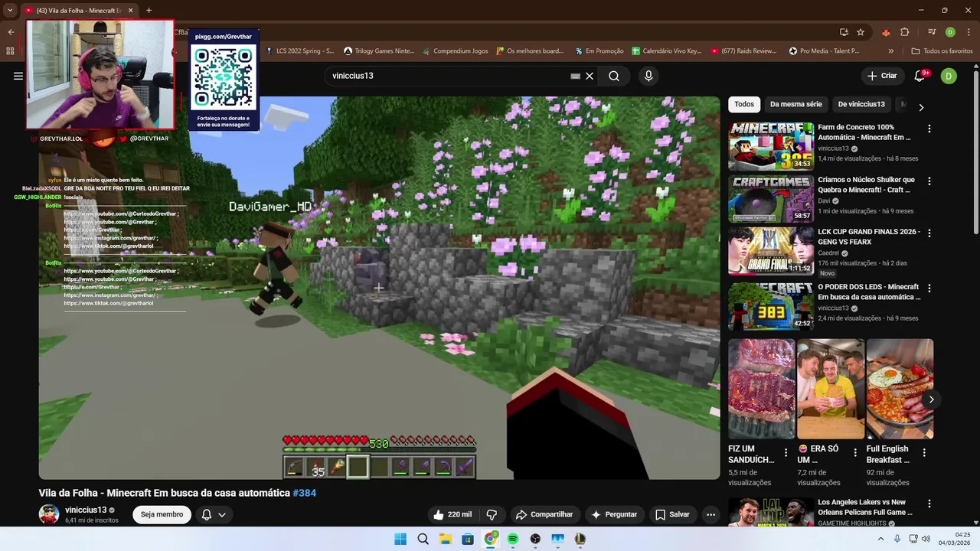Click the Criar create button
980x551 pixels.
[881, 76]
